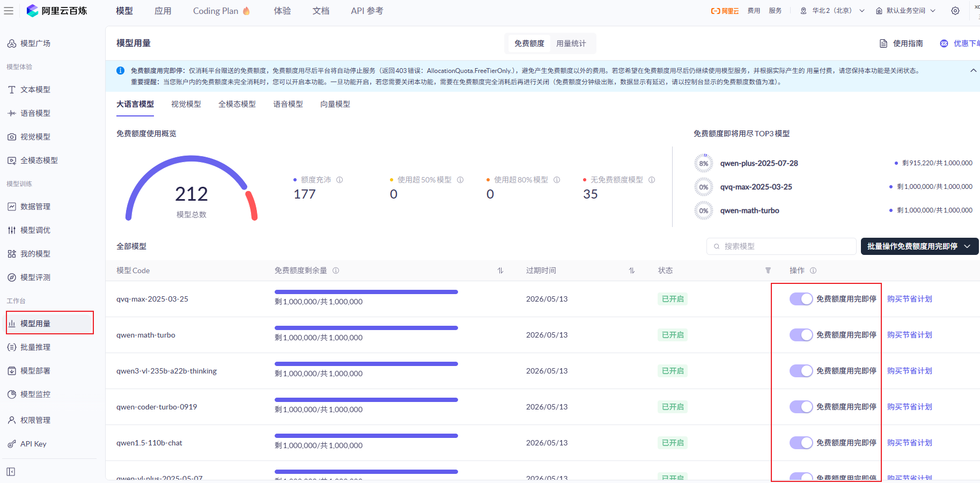Open the 华北2（北京）region dropdown
Viewport: 980px width, 483px height.
(832, 11)
